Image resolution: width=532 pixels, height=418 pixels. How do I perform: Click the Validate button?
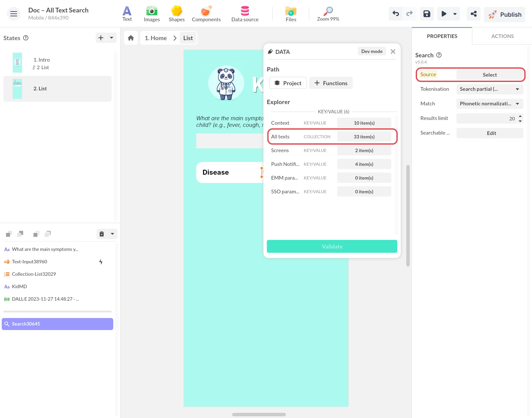[x=332, y=246]
